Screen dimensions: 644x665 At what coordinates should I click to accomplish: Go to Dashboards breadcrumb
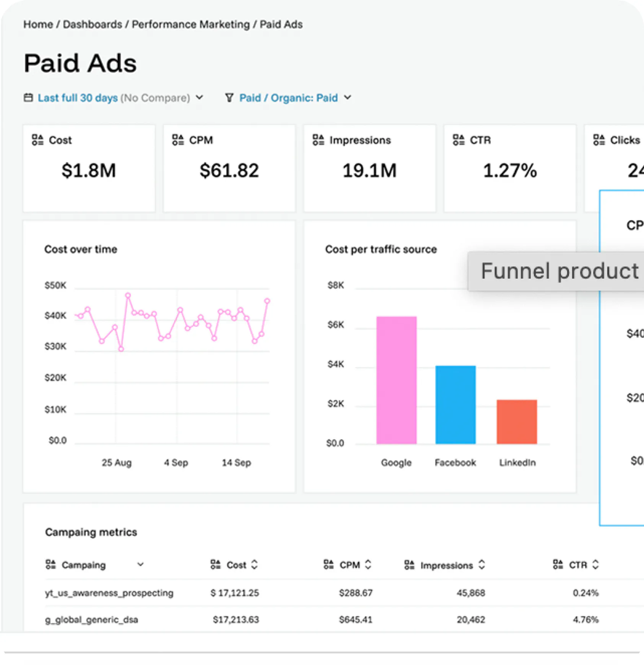point(92,24)
